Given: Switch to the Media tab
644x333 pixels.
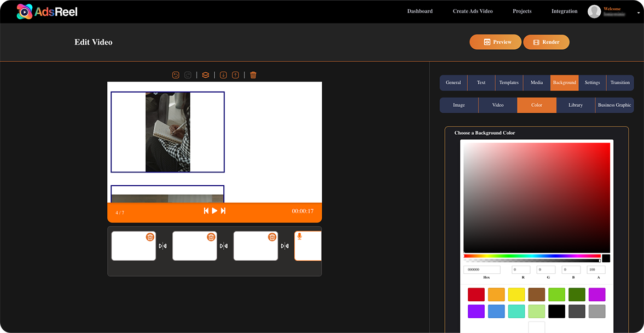Looking at the screenshot, I should click(536, 83).
